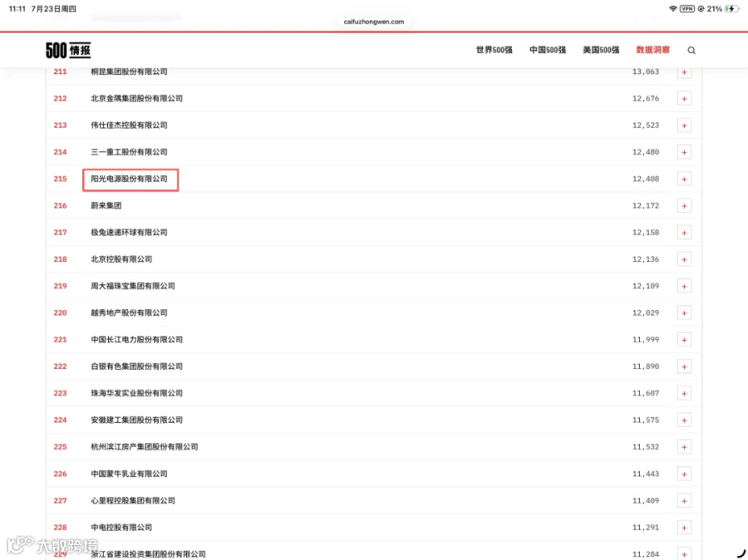Screen dimensions: 748x560
Task: Select 越秀地产股份有限公司 company name
Action: (x=129, y=312)
